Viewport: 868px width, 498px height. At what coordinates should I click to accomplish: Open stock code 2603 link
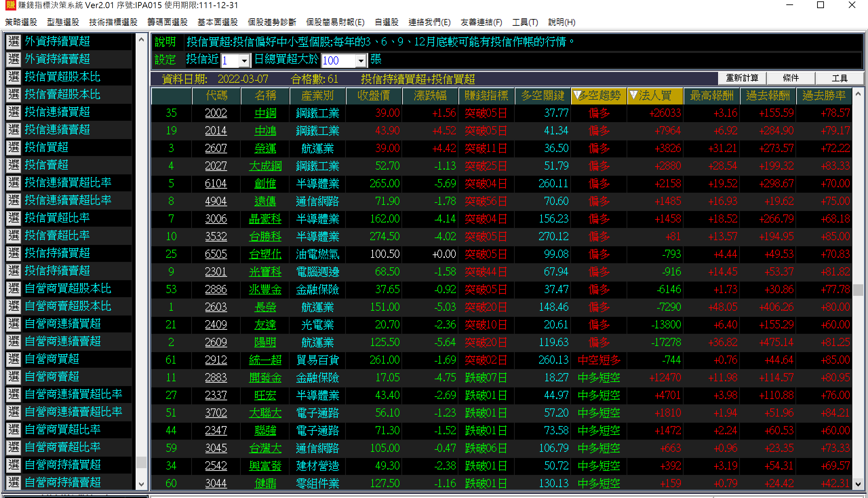[x=216, y=307]
